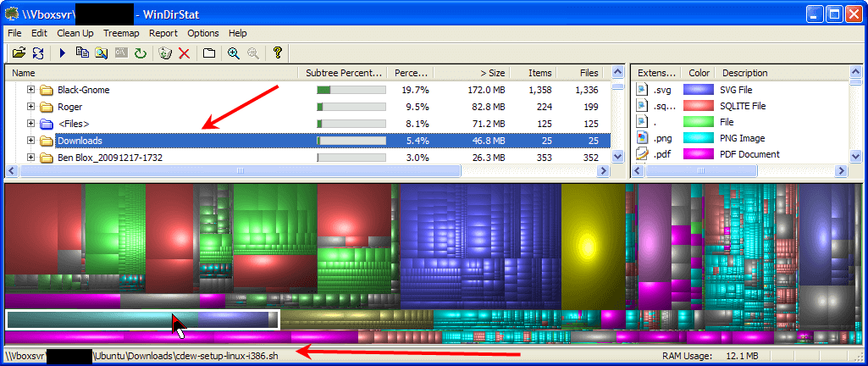Click the cyan PNG Image color swatch
Image resolution: width=868 pixels, height=366 pixels.
(x=699, y=138)
